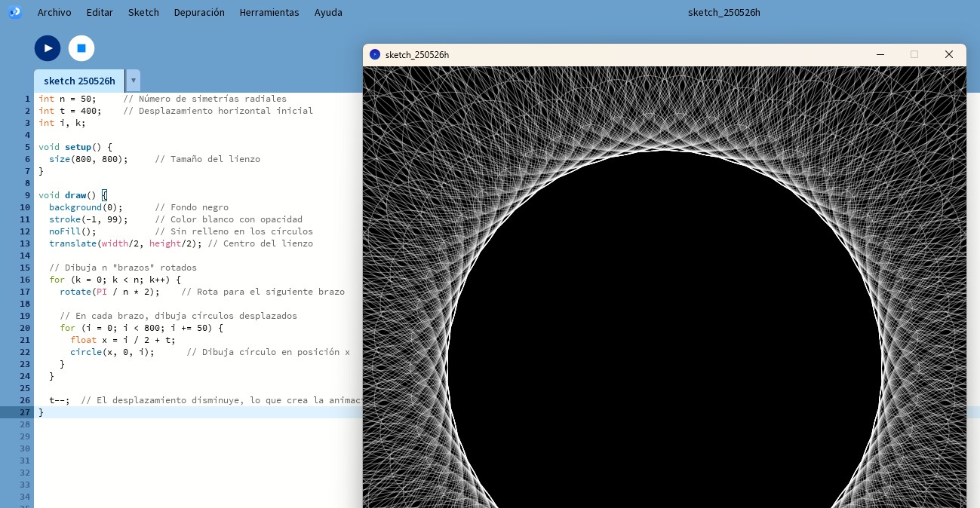980x508 pixels.
Task: Click code line 'int t = 400;'
Action: tap(70, 111)
